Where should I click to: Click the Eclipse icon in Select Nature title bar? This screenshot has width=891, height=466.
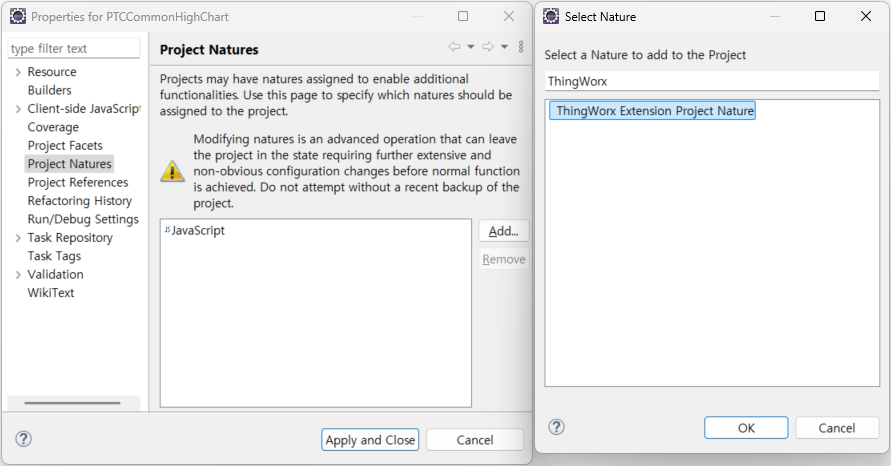pos(551,17)
